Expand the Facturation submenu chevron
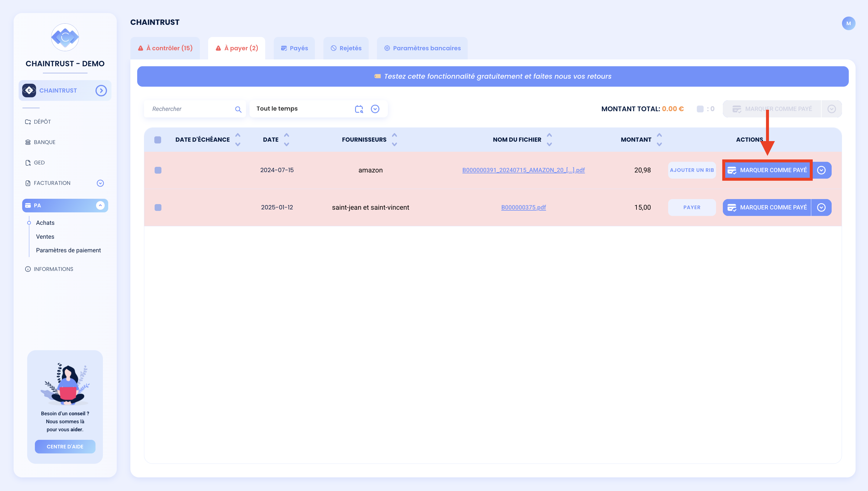This screenshot has height=491, width=868. pos(101,183)
